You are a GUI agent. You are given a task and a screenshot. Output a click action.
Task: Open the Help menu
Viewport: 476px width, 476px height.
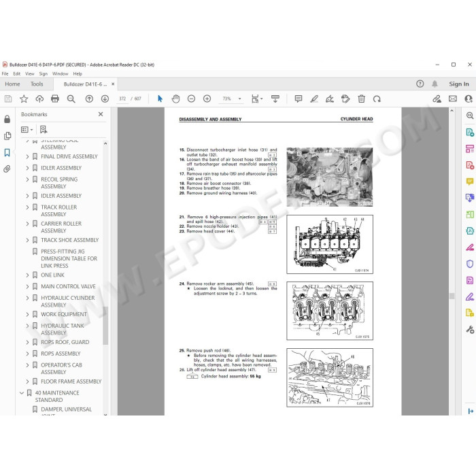[x=78, y=73]
